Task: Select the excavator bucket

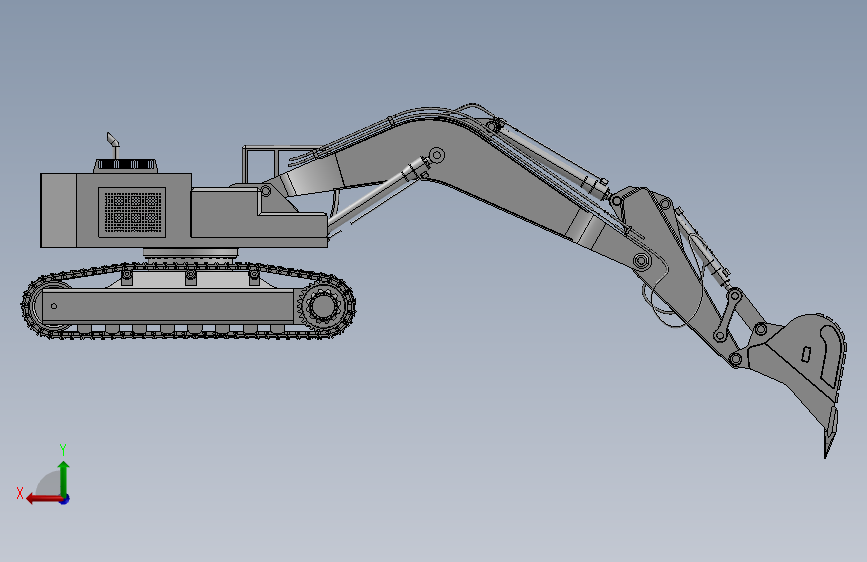Action: tap(796, 382)
